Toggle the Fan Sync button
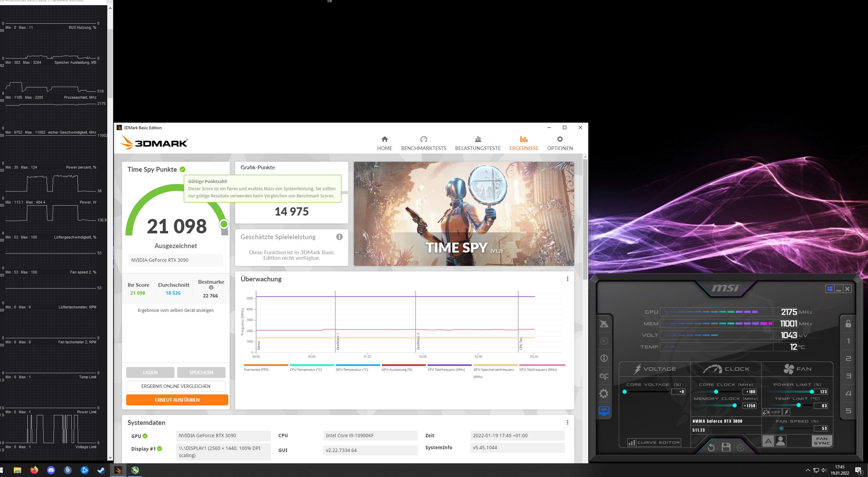 point(821,441)
